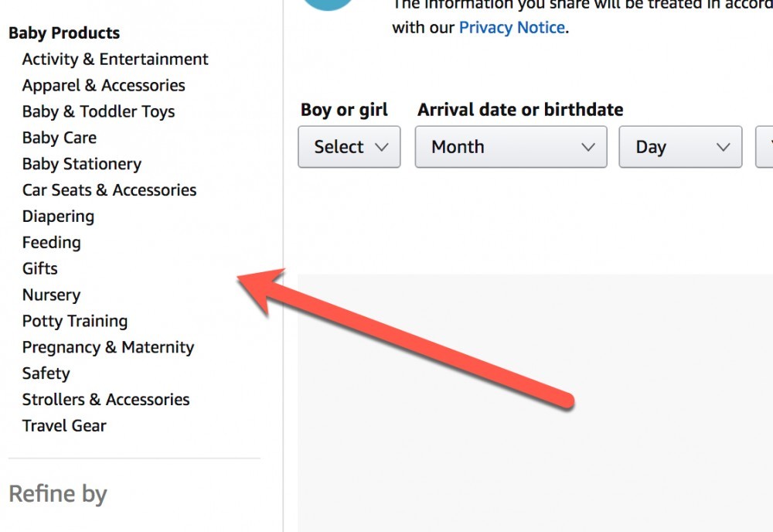Browse the Activity & Entertainment category
Viewport: 773px width, 532px height.
click(x=115, y=59)
